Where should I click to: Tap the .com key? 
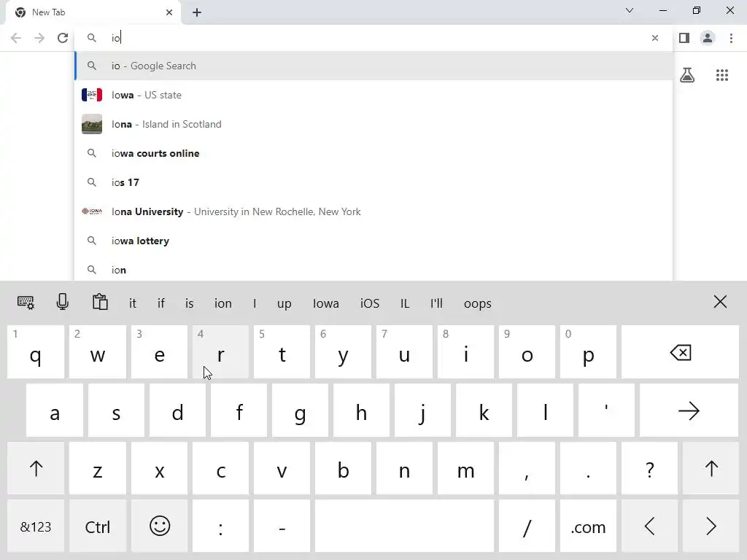[x=589, y=526]
